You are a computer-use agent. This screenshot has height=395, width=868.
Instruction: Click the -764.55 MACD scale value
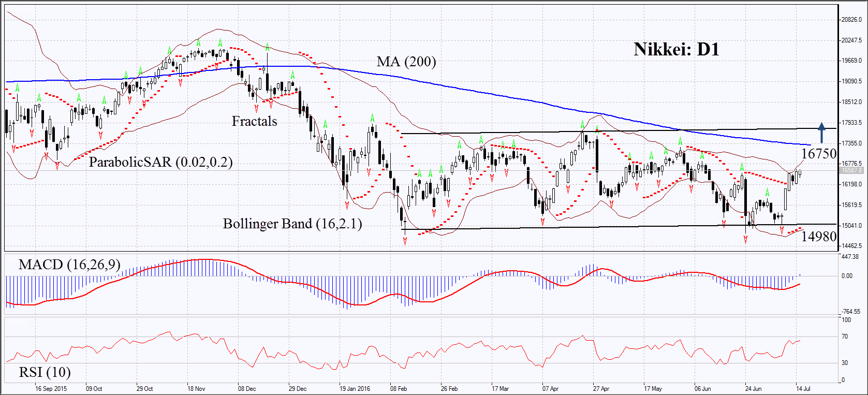pos(851,312)
